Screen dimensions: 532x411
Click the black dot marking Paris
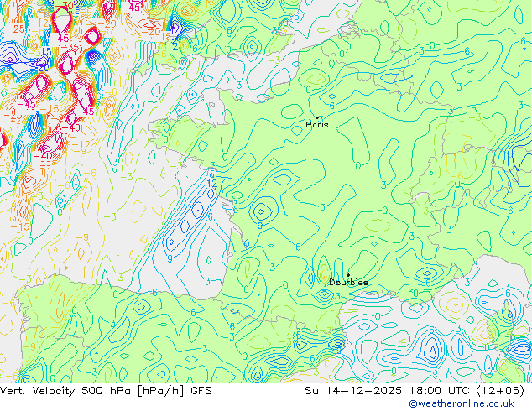[x=317, y=117]
